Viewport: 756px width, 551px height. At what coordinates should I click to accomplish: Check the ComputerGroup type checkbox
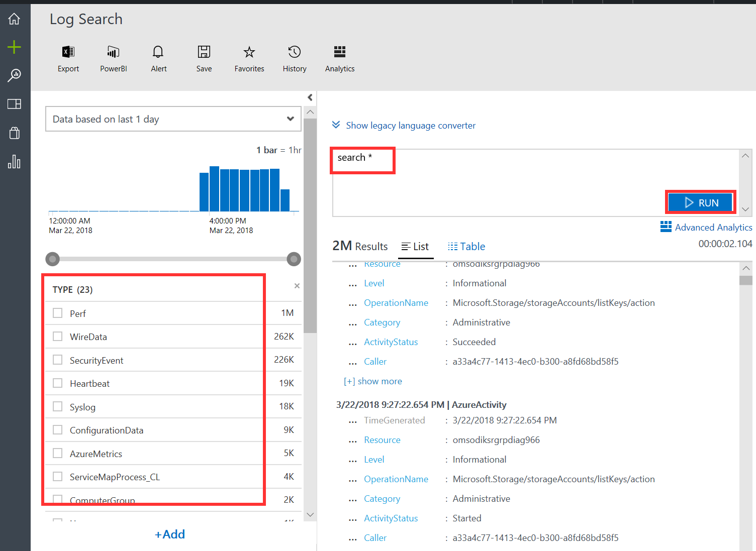tap(58, 500)
